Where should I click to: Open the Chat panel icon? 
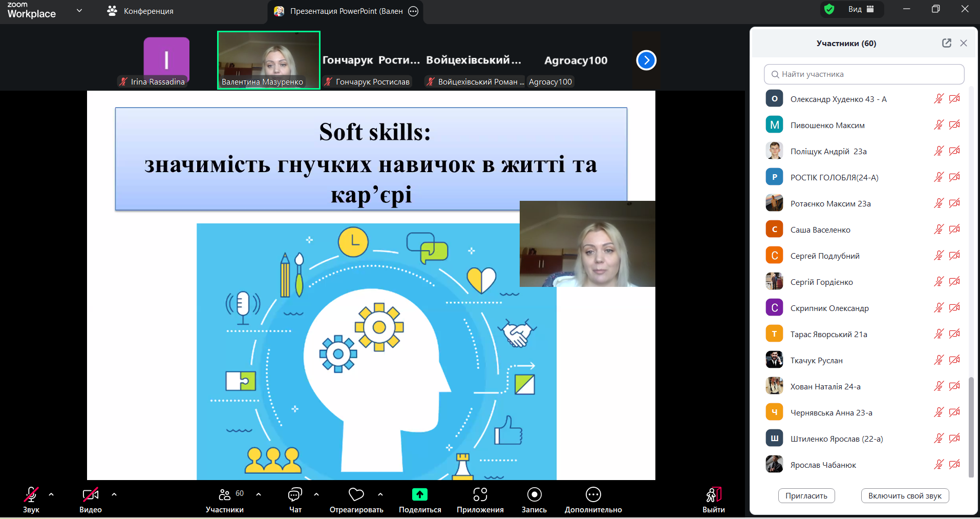(x=295, y=495)
